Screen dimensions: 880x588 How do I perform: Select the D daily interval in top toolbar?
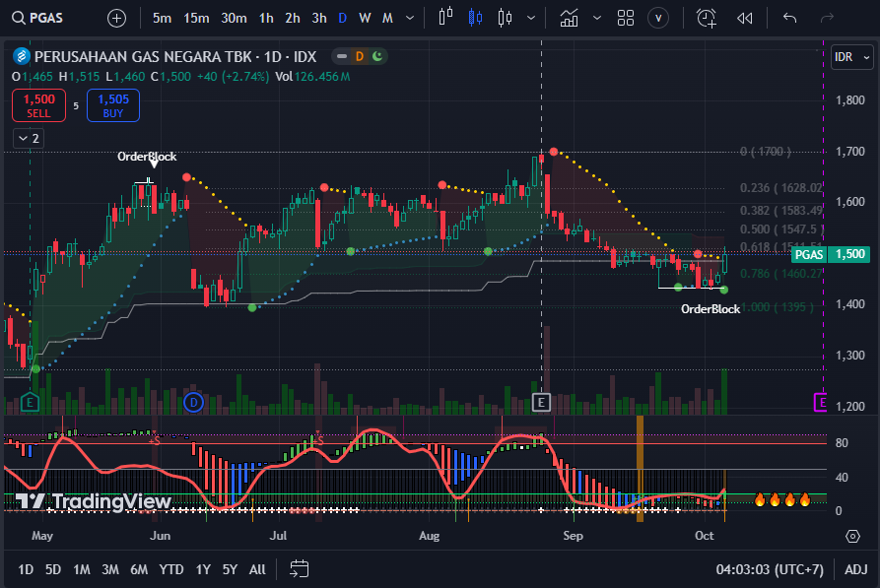click(x=342, y=18)
